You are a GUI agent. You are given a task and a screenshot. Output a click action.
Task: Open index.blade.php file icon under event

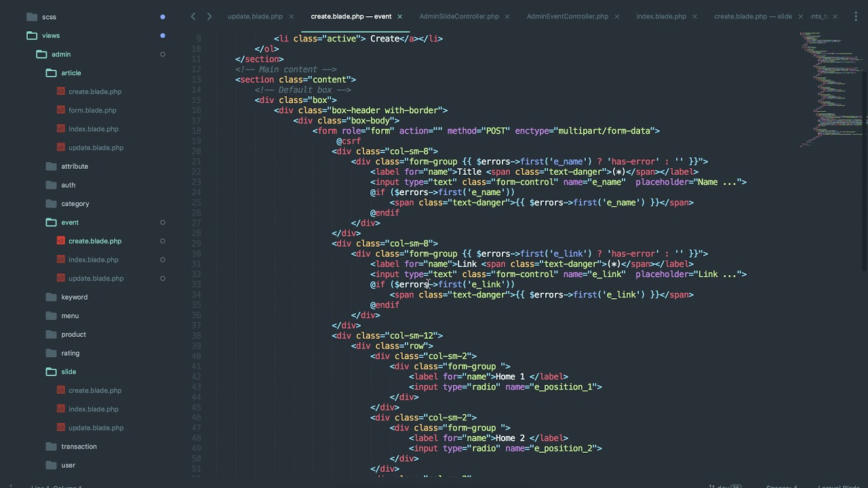coord(61,260)
